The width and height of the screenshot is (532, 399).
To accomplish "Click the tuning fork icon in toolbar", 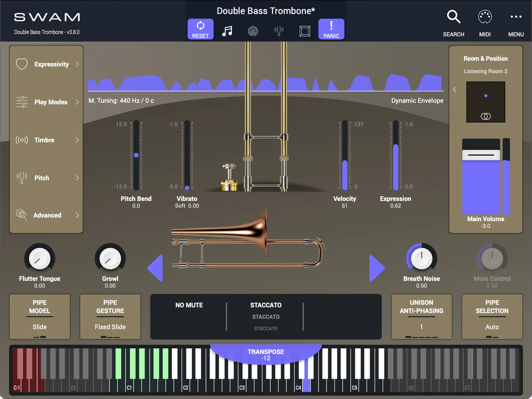I will pyautogui.click(x=279, y=31).
